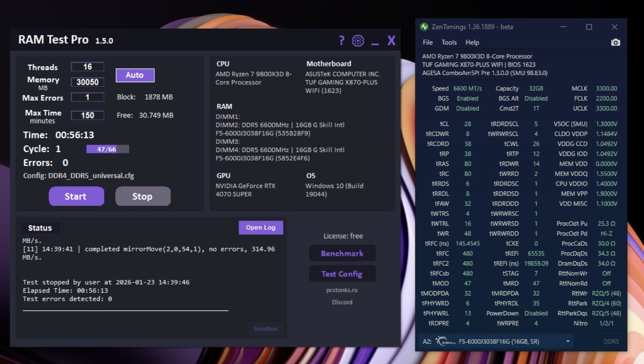Click the Memory MB input field
The height and width of the screenshot is (364, 644).
click(87, 82)
